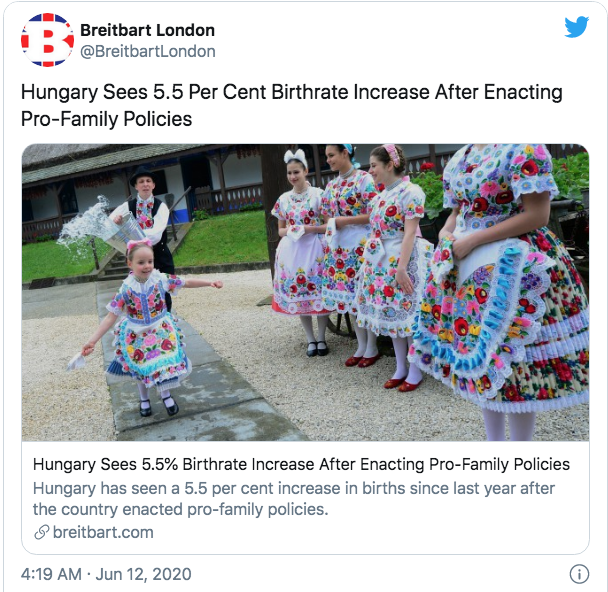Viewport: 608px width, 592px height.
Task: Click the little girl in the preview photo
Action: click(x=147, y=328)
